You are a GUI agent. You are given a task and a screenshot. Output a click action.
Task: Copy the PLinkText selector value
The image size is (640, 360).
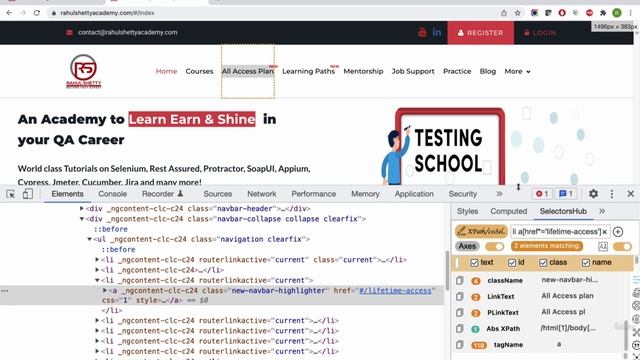460,312
